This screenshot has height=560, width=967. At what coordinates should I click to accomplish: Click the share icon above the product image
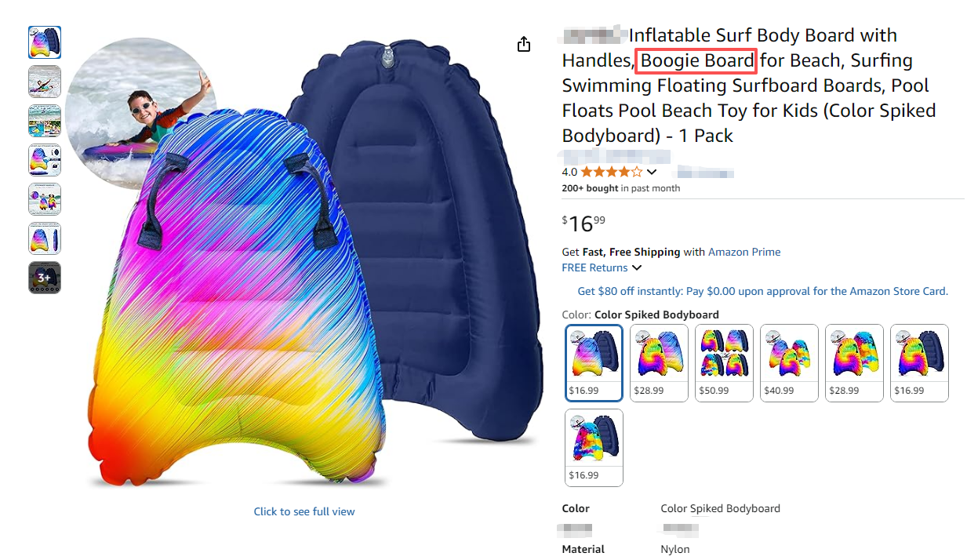[524, 45]
